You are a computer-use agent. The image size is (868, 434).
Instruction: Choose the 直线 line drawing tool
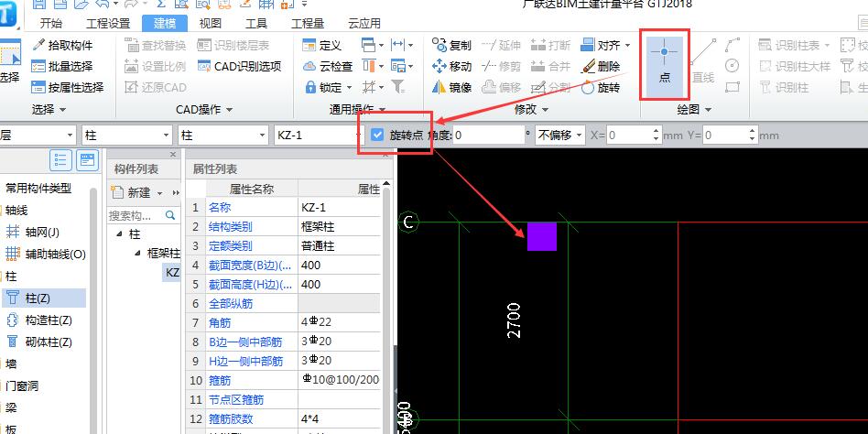pos(703,62)
